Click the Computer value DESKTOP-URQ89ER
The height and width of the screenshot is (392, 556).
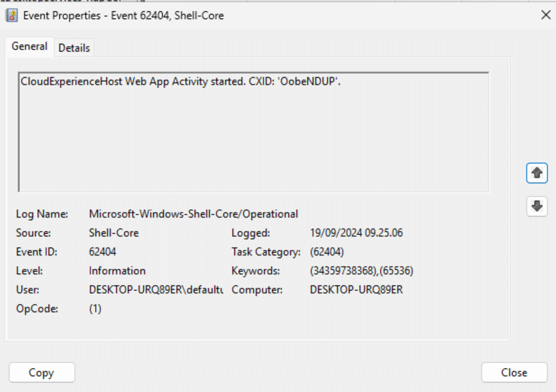(356, 289)
